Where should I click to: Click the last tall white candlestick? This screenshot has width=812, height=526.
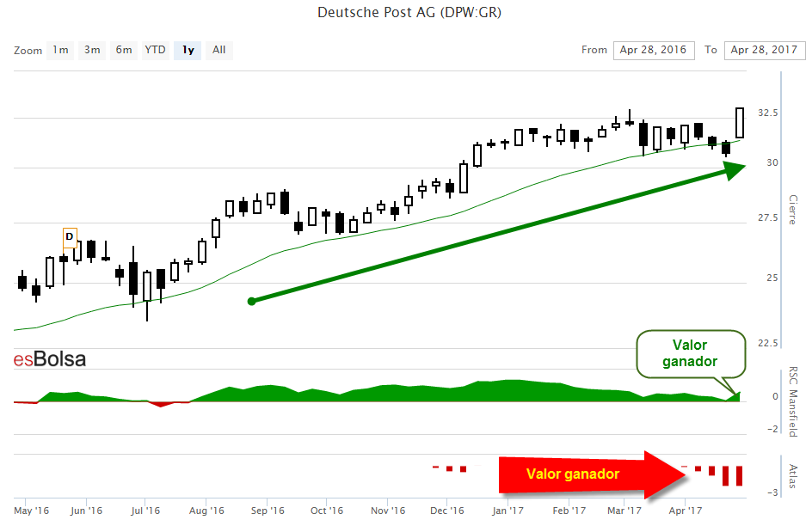point(740,123)
